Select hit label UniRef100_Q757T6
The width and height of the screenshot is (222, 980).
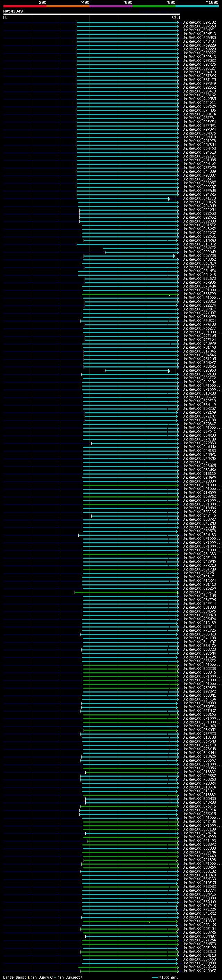point(199,806)
